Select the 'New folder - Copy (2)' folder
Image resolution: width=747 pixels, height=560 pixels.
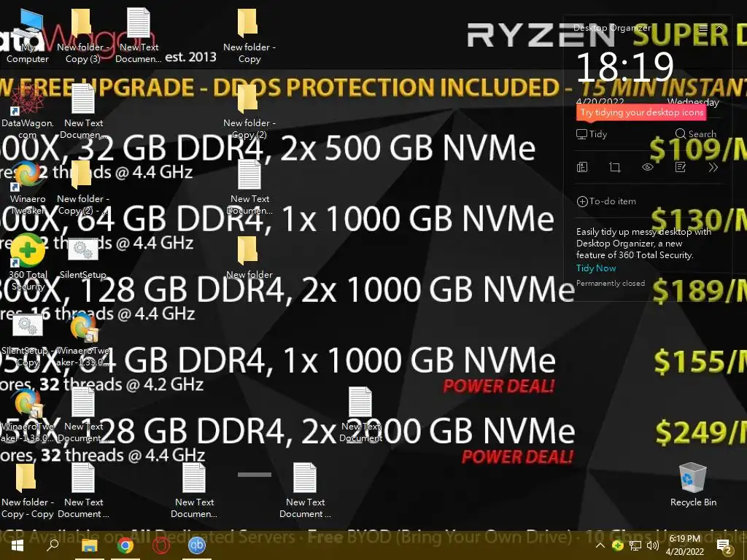pyautogui.click(x=249, y=112)
